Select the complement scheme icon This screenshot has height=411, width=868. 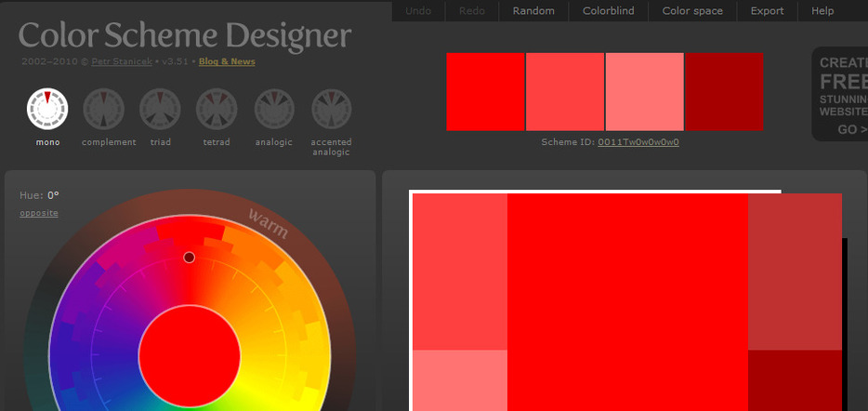(x=104, y=109)
